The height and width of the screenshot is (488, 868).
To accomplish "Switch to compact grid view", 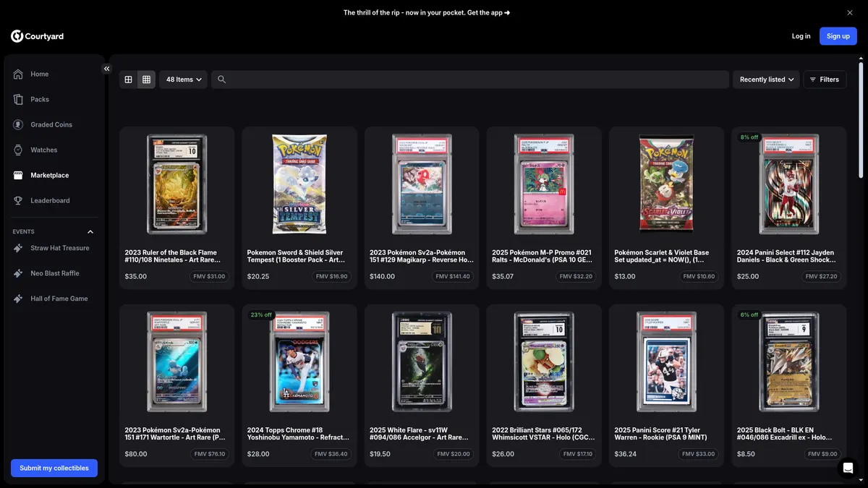I will coord(146,80).
